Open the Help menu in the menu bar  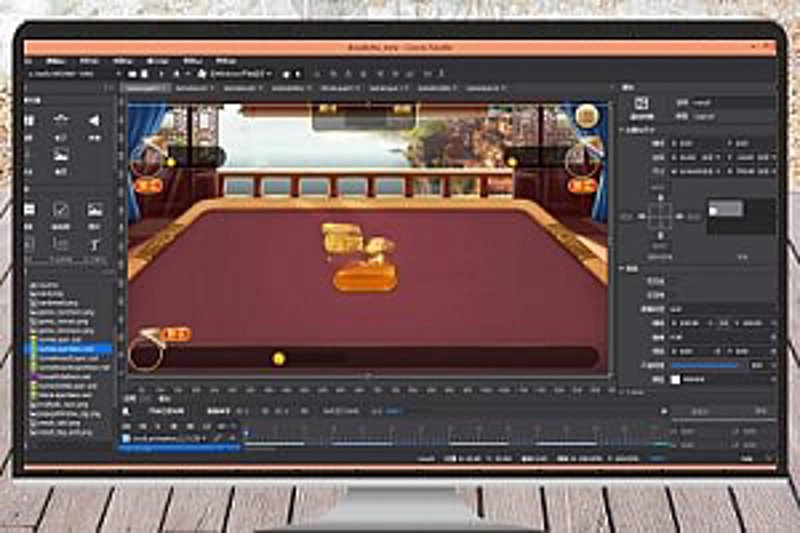(225, 61)
